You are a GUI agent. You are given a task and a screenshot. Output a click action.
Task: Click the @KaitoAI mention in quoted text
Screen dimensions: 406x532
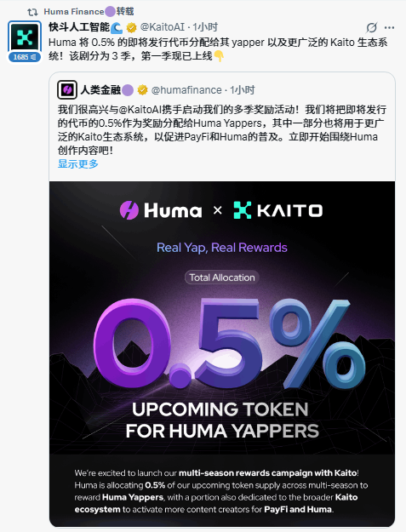pyautogui.click(x=140, y=110)
